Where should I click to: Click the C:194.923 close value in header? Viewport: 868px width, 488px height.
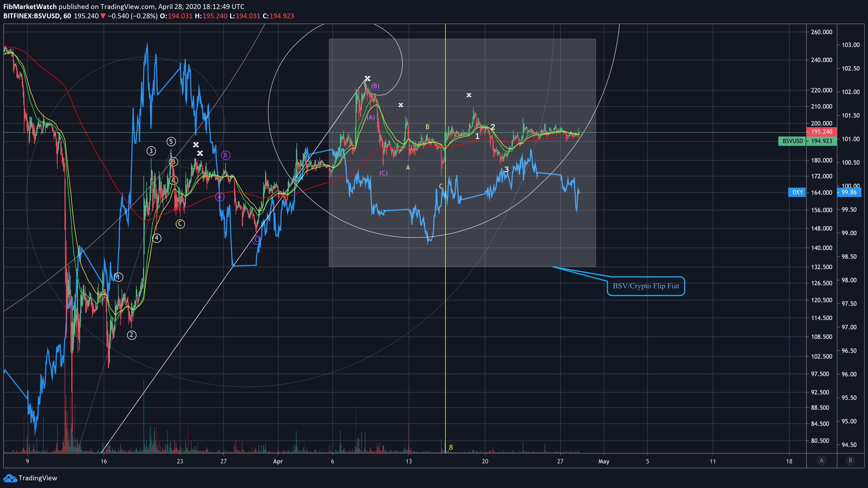[278, 16]
